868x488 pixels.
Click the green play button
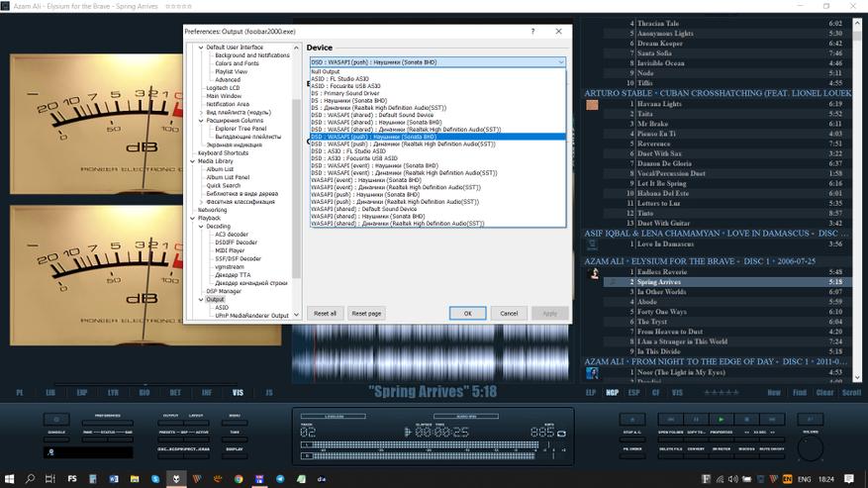(x=721, y=420)
